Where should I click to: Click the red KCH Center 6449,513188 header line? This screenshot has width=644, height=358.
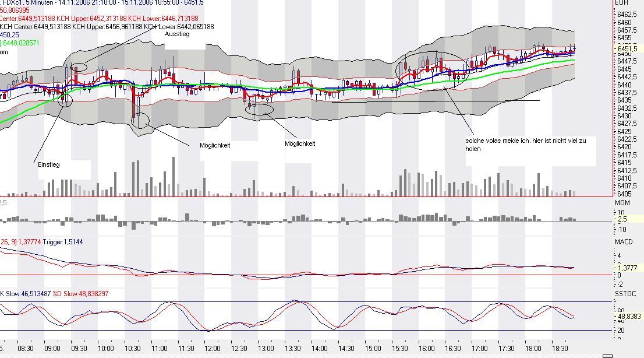99,19
